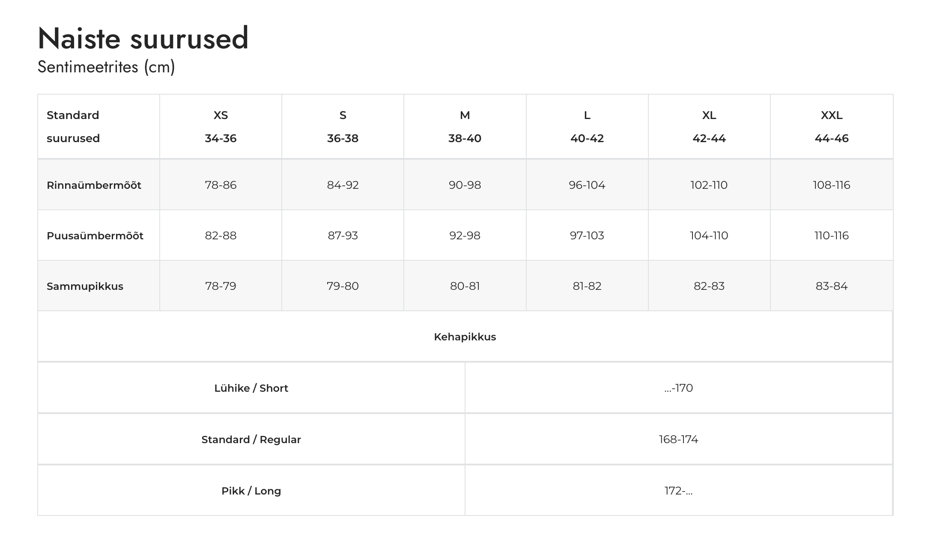Screen dimensions: 931x560
Task: Click the Standard / Regular row label
Action: tap(251, 440)
